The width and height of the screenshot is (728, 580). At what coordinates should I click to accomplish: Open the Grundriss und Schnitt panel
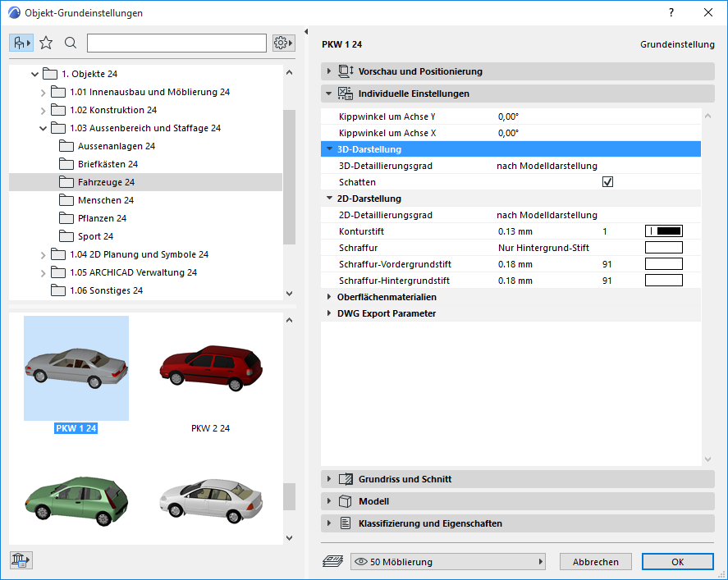point(405,479)
